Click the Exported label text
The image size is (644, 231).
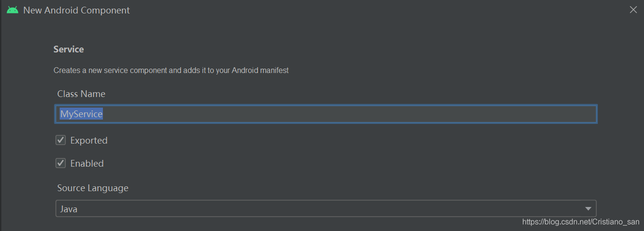[x=88, y=140]
